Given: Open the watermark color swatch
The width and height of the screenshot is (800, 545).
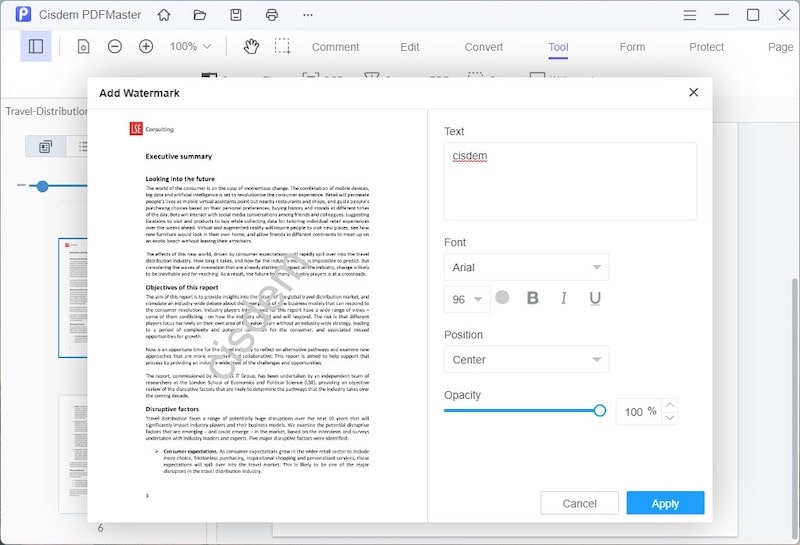Looking at the screenshot, I should (502, 297).
